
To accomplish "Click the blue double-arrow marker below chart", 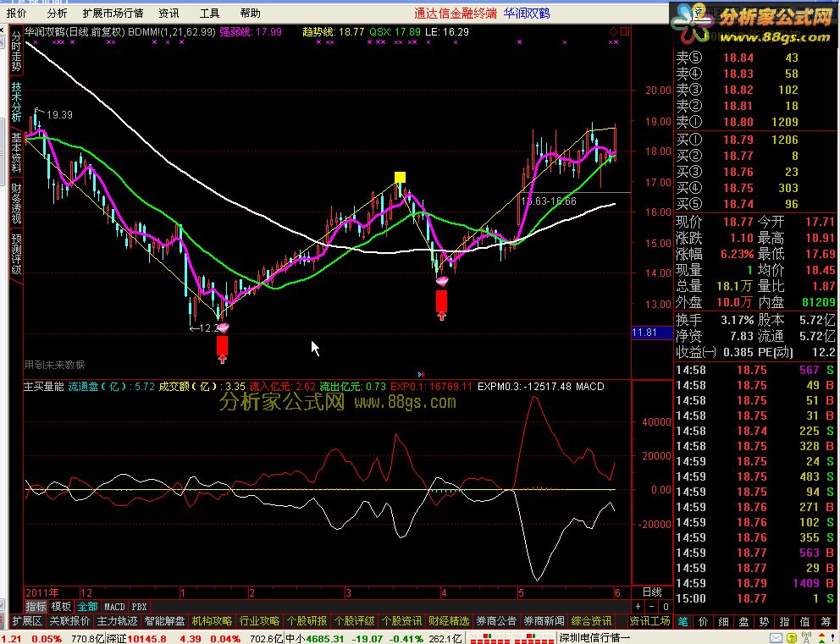I will [422, 374].
